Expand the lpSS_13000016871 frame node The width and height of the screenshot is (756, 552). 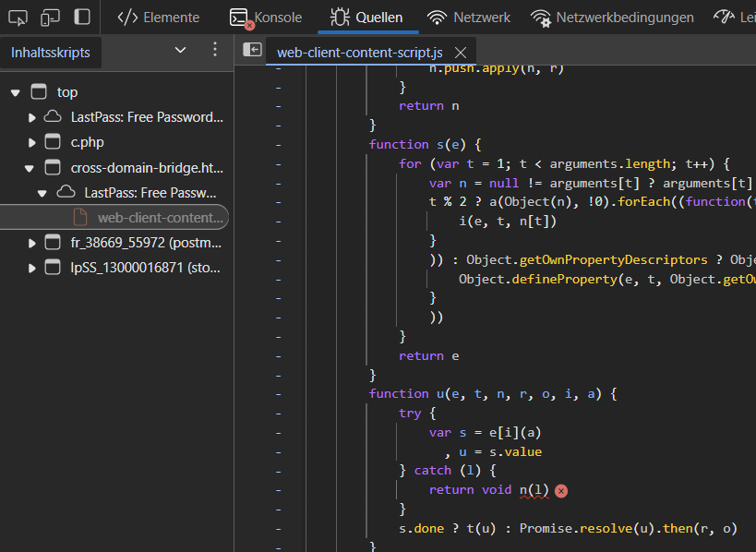(x=31, y=268)
